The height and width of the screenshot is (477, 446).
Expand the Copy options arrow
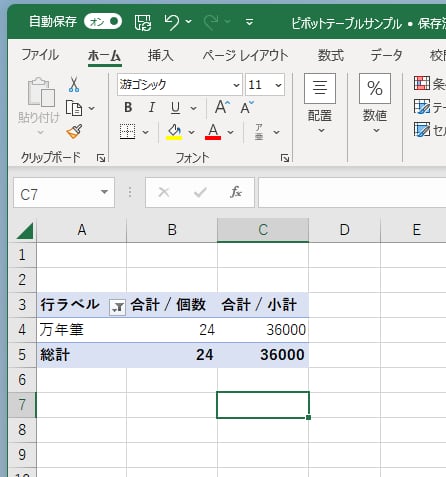(92, 108)
